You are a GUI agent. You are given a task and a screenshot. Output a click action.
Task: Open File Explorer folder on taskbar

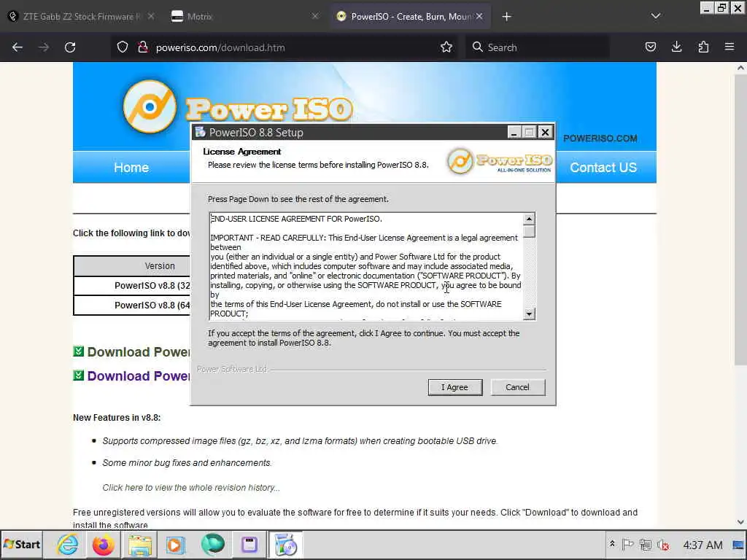coord(139,545)
